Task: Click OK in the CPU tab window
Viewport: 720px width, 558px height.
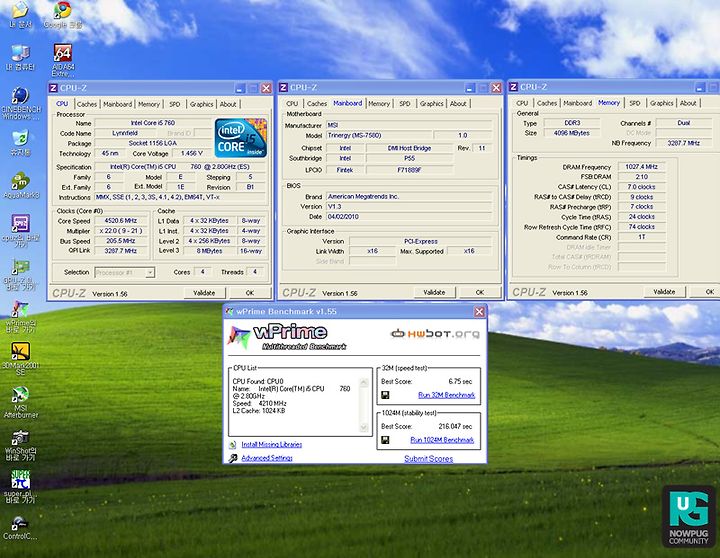Action: [250, 293]
